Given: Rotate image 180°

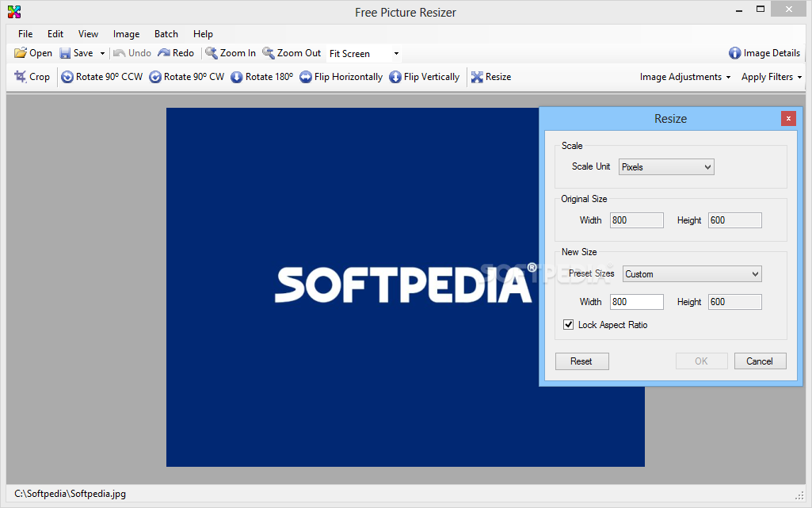Looking at the screenshot, I should click(262, 77).
